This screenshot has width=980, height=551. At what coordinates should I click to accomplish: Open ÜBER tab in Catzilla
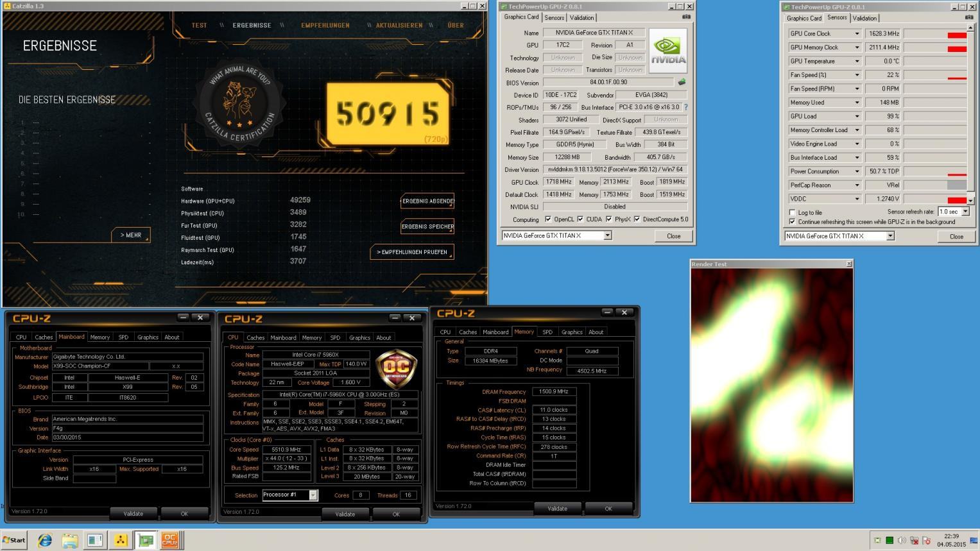point(456,26)
